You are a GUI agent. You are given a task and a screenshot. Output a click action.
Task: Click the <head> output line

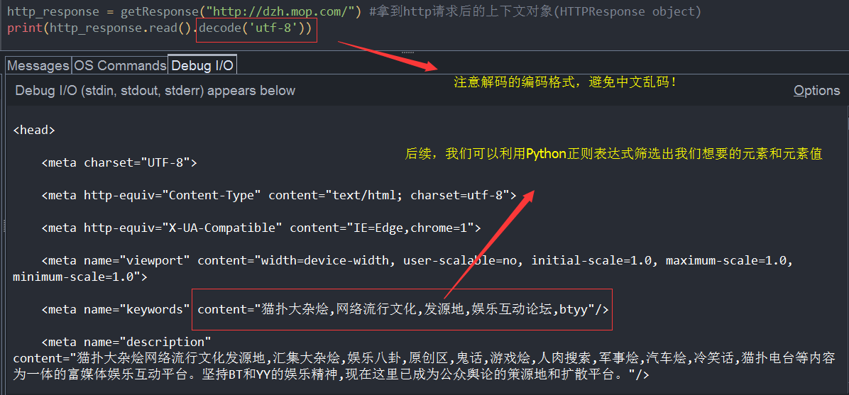34,130
